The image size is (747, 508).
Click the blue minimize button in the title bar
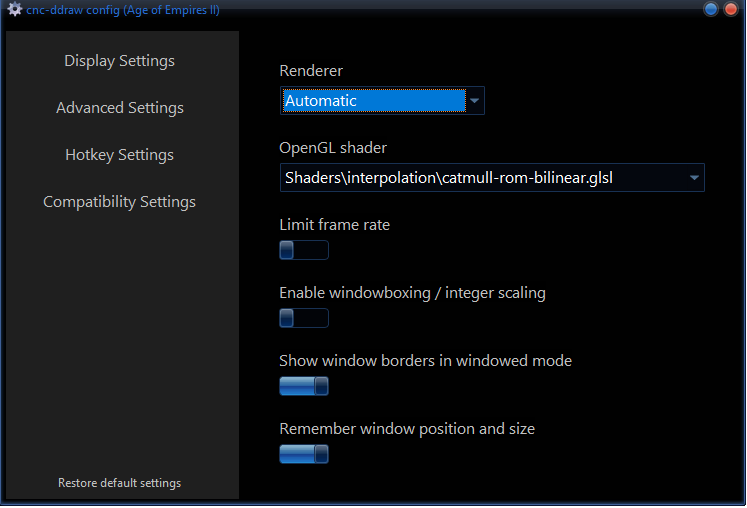[x=711, y=10]
